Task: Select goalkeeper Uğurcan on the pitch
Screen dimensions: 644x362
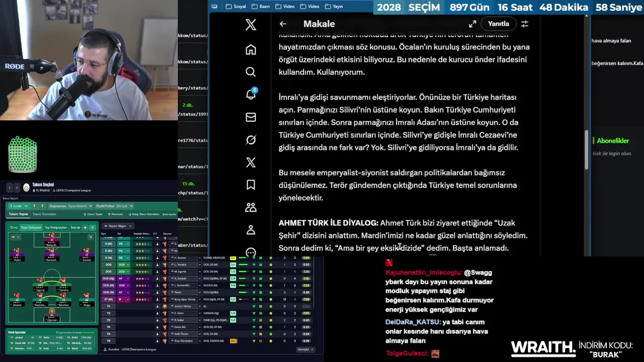Action: tap(52, 315)
